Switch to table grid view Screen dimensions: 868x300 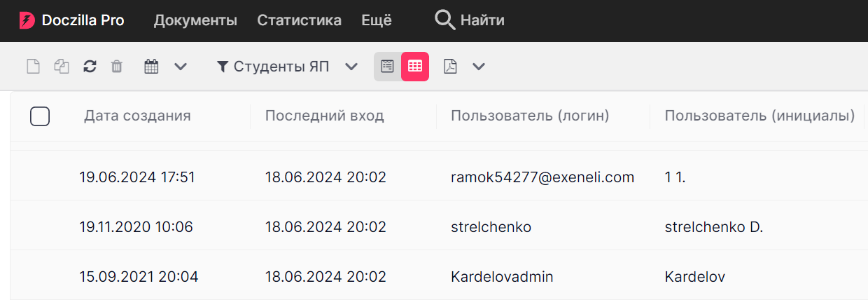click(415, 67)
